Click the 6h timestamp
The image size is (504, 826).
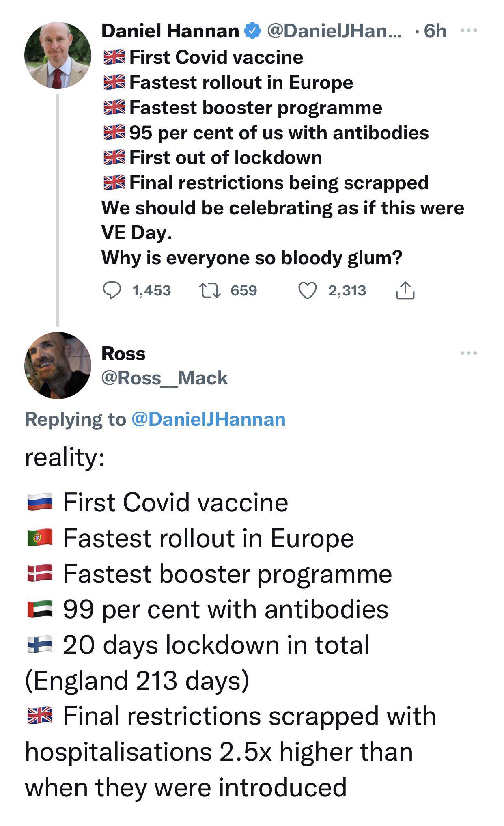435,31
